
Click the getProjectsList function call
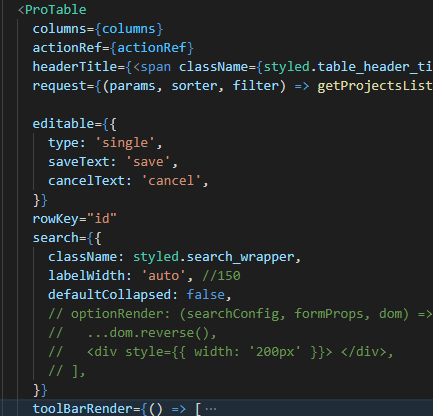(x=375, y=86)
